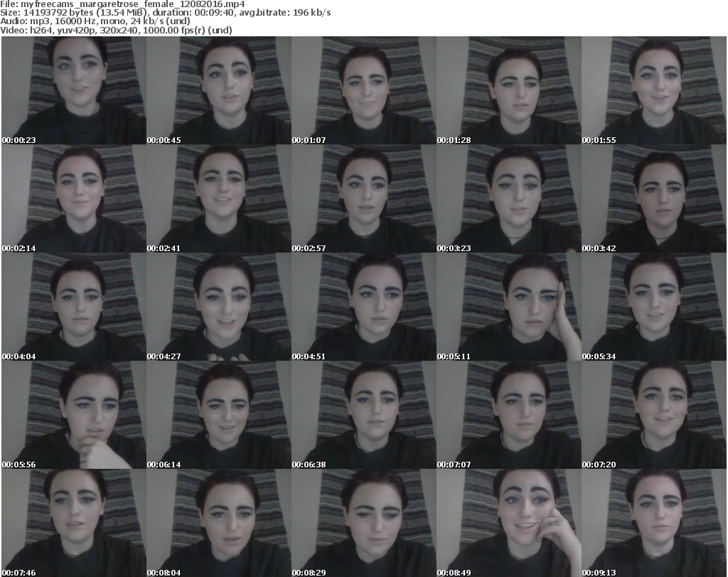
Task: Pick the frame at 00:01:28
Action: pos(508,90)
